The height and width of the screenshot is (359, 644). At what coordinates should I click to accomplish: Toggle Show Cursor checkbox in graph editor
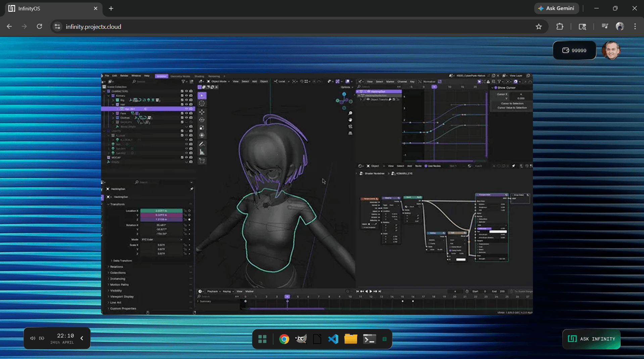(496, 87)
